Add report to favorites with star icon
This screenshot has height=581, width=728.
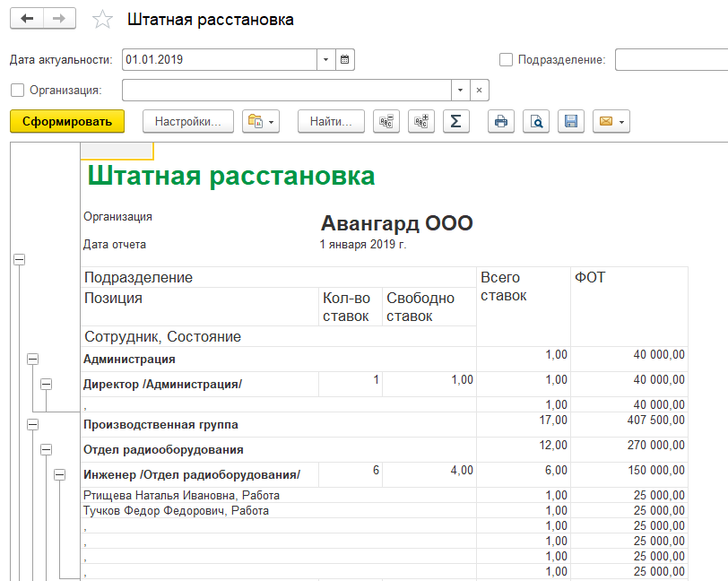click(x=103, y=20)
